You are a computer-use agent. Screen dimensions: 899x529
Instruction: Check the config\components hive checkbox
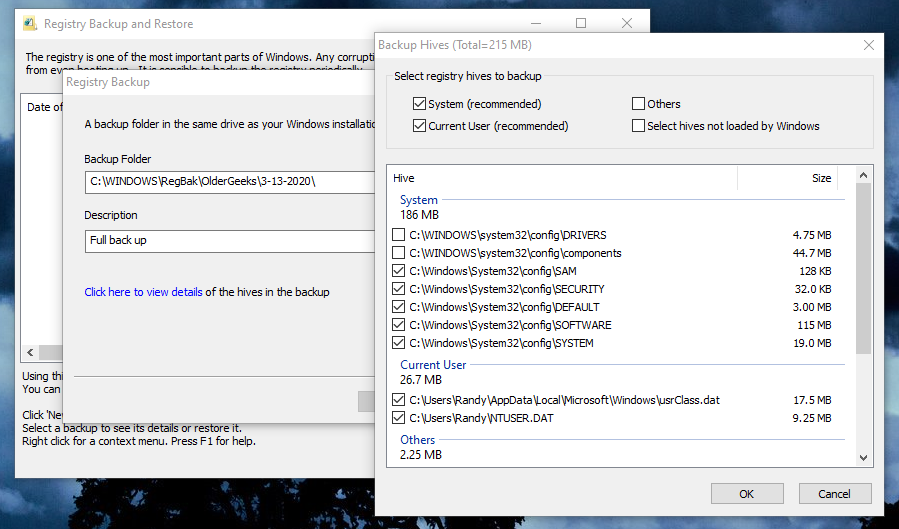(x=398, y=253)
